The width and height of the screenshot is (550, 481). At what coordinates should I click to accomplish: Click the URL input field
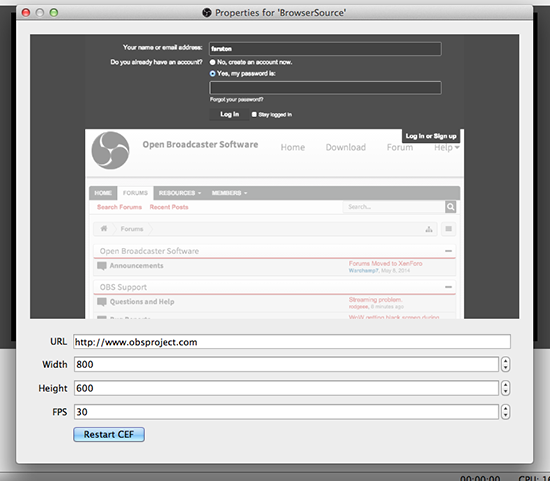click(292, 342)
